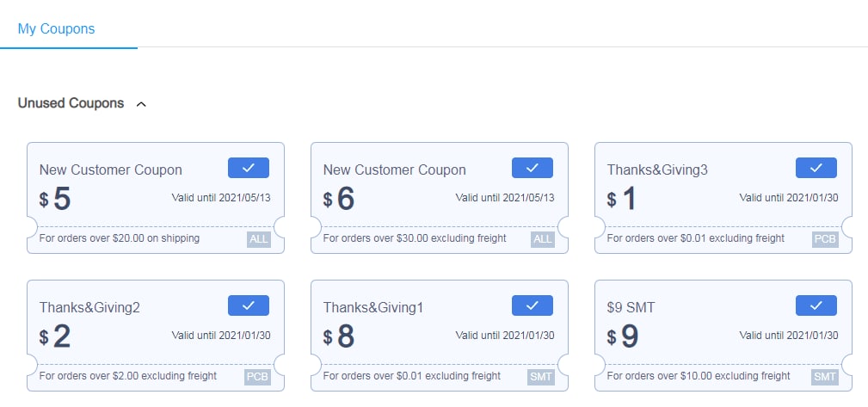Open the My Coupons tab
Image resolution: width=868 pixels, height=407 pixels.
57,28
